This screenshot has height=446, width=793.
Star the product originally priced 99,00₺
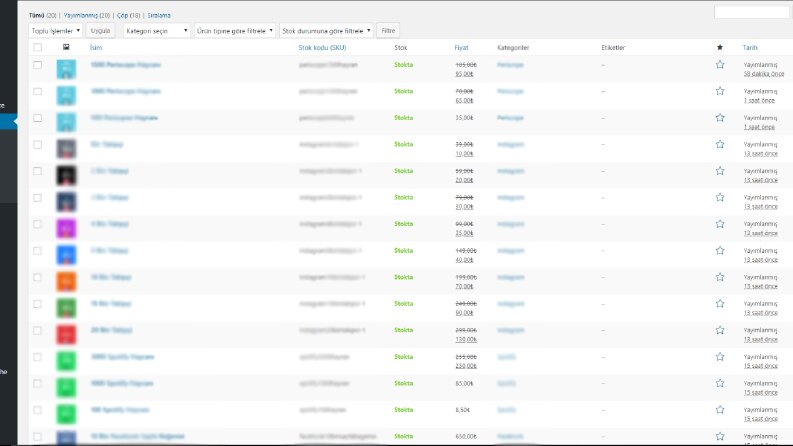click(x=720, y=224)
